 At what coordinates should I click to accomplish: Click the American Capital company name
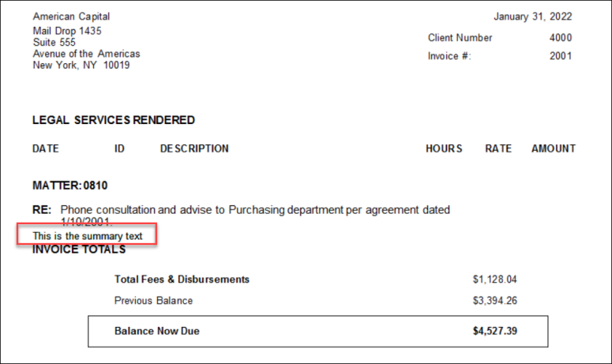(71, 17)
